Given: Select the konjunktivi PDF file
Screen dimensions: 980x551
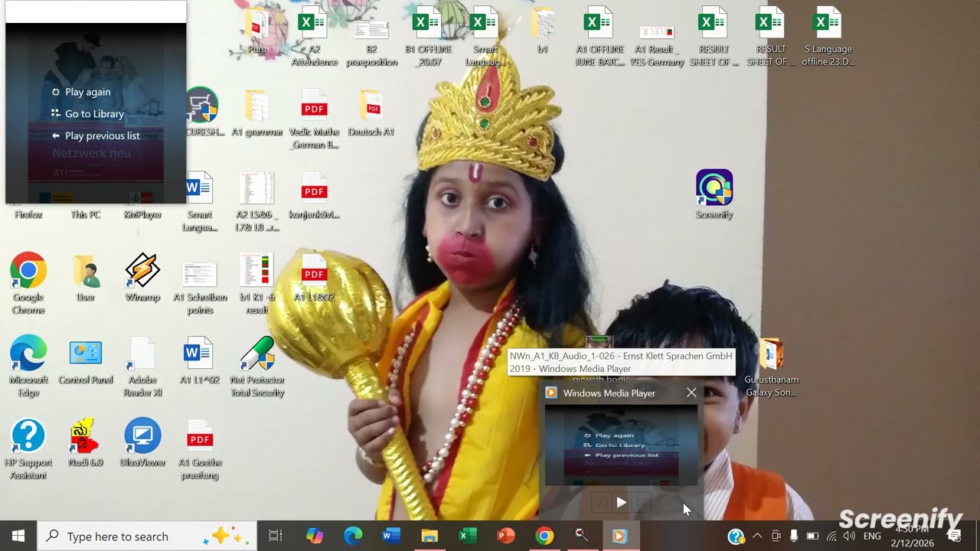Looking at the screenshot, I should pos(314,195).
